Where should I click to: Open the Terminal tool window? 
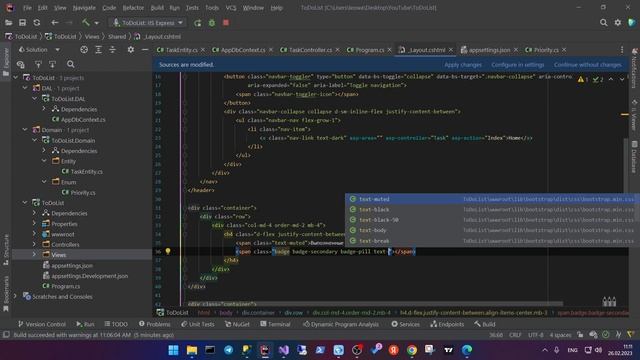pos(276,324)
